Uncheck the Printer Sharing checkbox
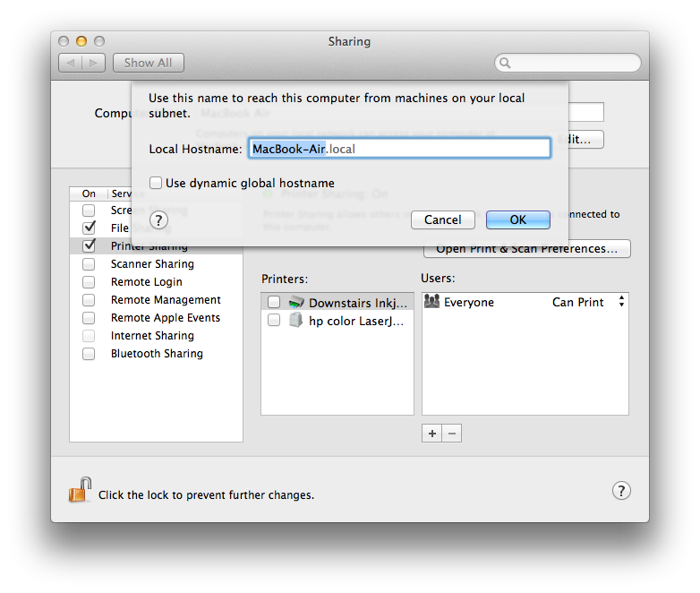This screenshot has width=700, height=593. pos(89,245)
